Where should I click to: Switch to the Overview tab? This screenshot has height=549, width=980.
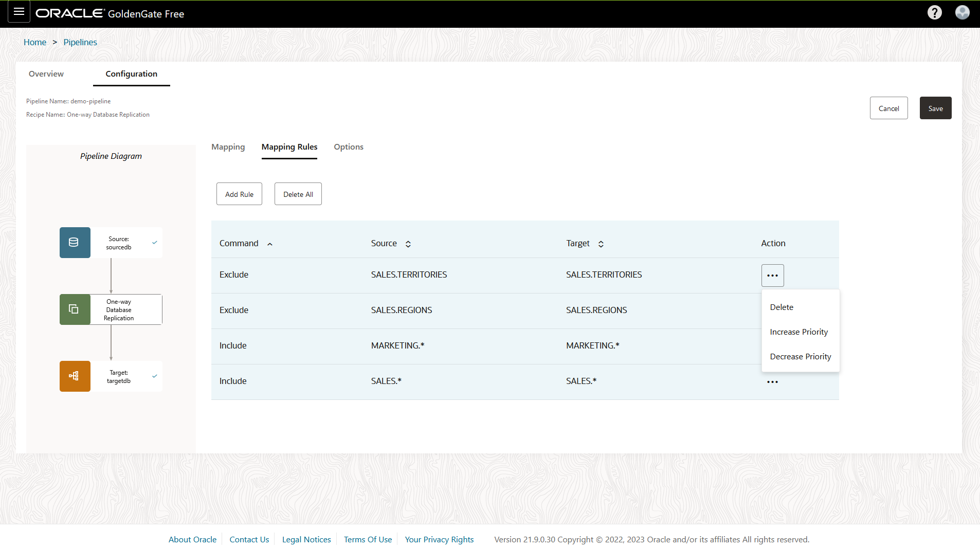pyautogui.click(x=46, y=74)
